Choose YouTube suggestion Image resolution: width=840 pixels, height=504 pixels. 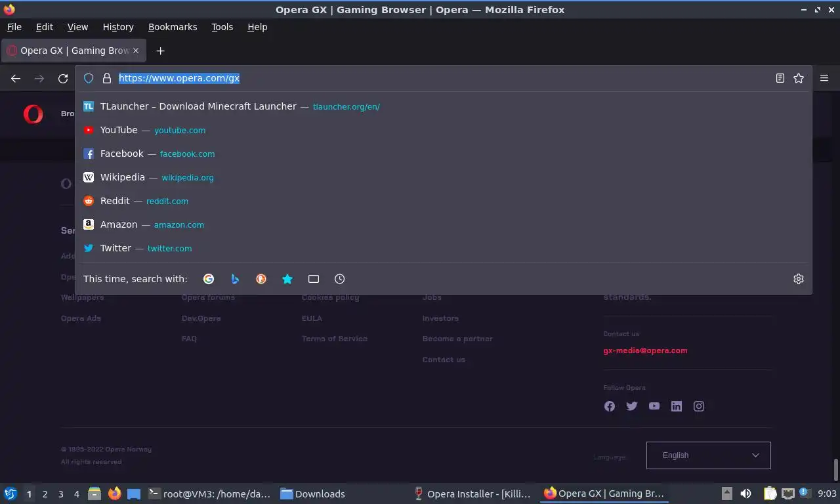pos(444,130)
